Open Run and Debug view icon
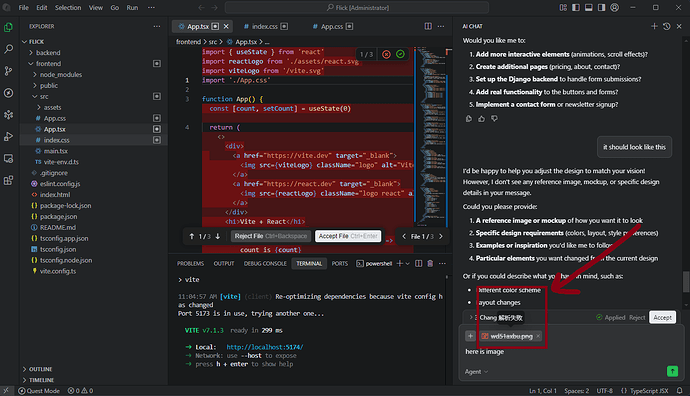The image size is (690, 396). point(8,136)
